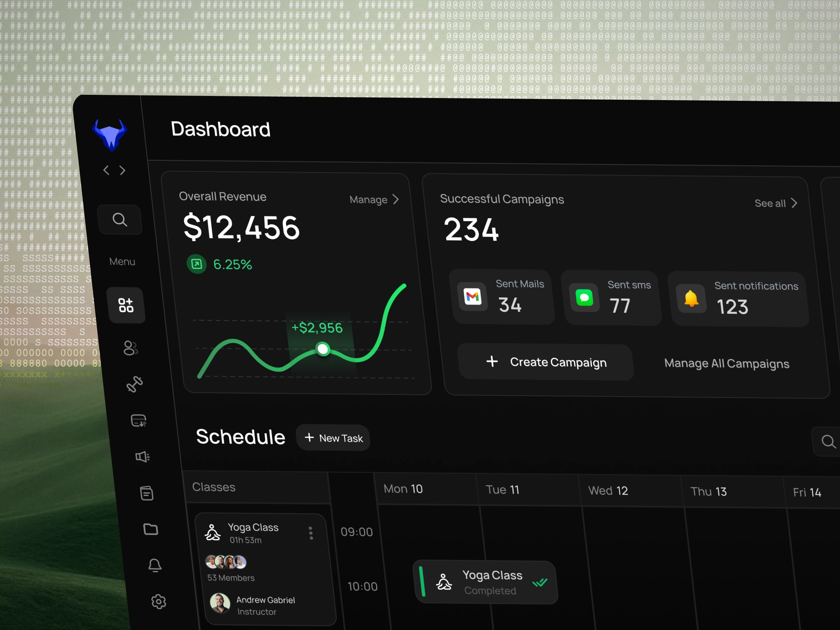Image resolution: width=840 pixels, height=630 pixels.
Task: Open the Sent notifications stat card
Action: click(x=738, y=299)
